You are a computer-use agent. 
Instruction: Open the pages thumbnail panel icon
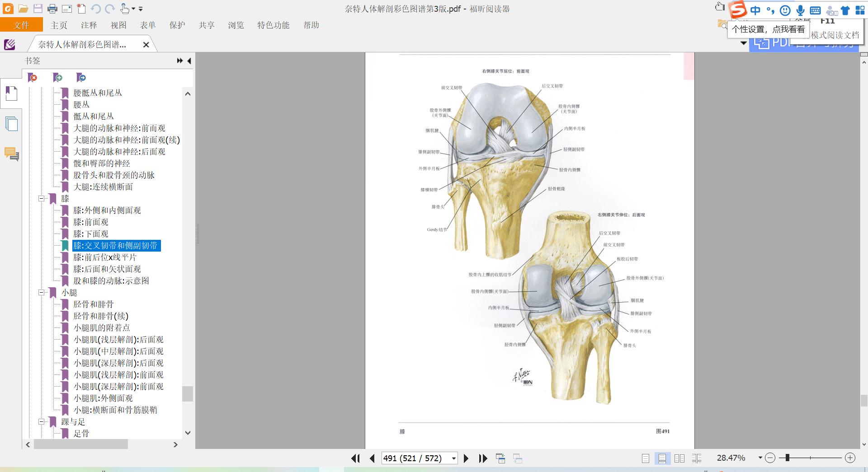coord(11,123)
